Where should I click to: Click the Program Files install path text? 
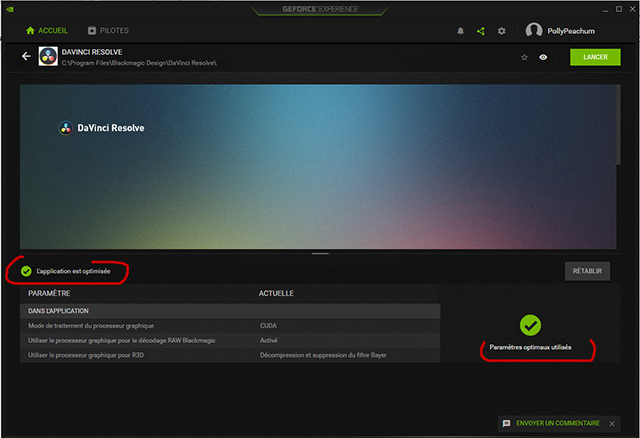139,63
